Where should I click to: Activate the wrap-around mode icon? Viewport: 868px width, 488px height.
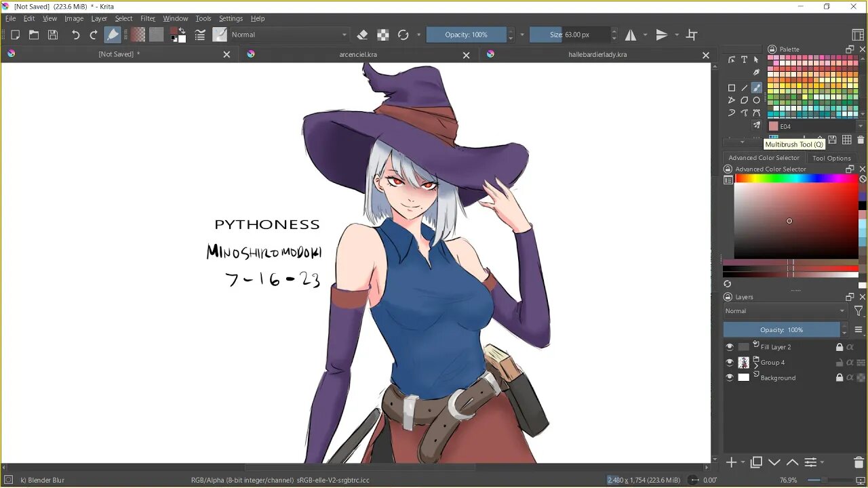[x=692, y=35]
